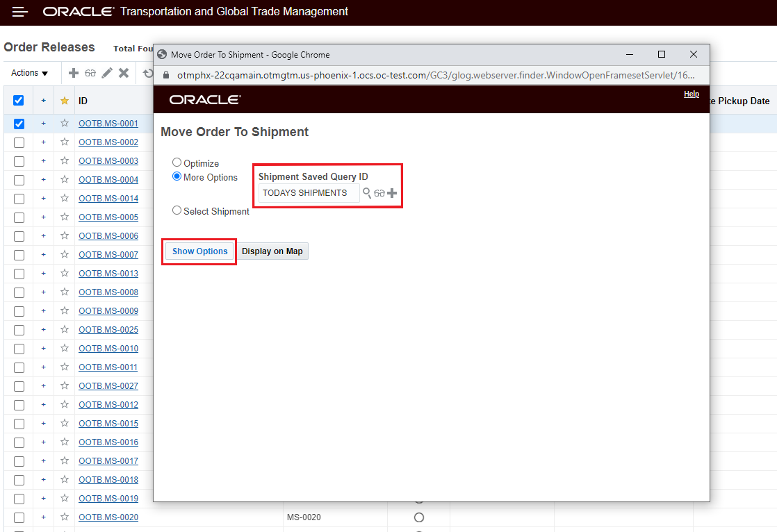777x532 pixels.
Task: Star the OOTB.MS-0010 order release
Action: pos(65,348)
